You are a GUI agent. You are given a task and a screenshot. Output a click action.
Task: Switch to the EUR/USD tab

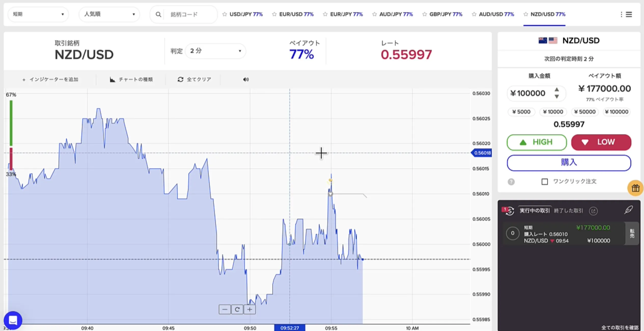(x=296, y=14)
